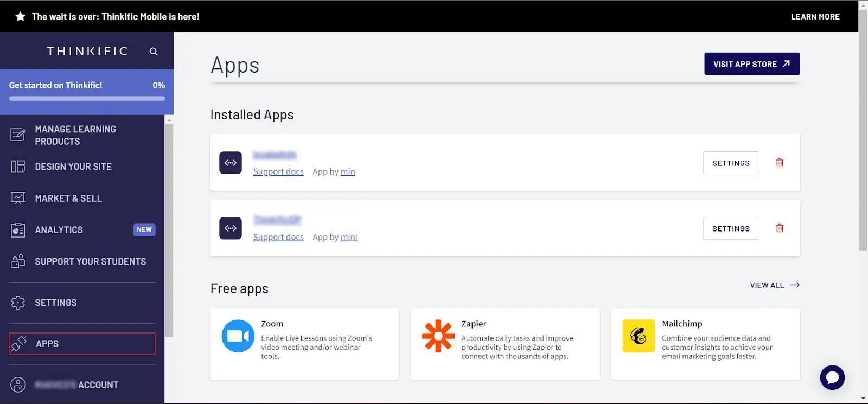The width and height of the screenshot is (868, 404).
Task: Click the Market & Sell chart icon
Action: [x=18, y=198]
